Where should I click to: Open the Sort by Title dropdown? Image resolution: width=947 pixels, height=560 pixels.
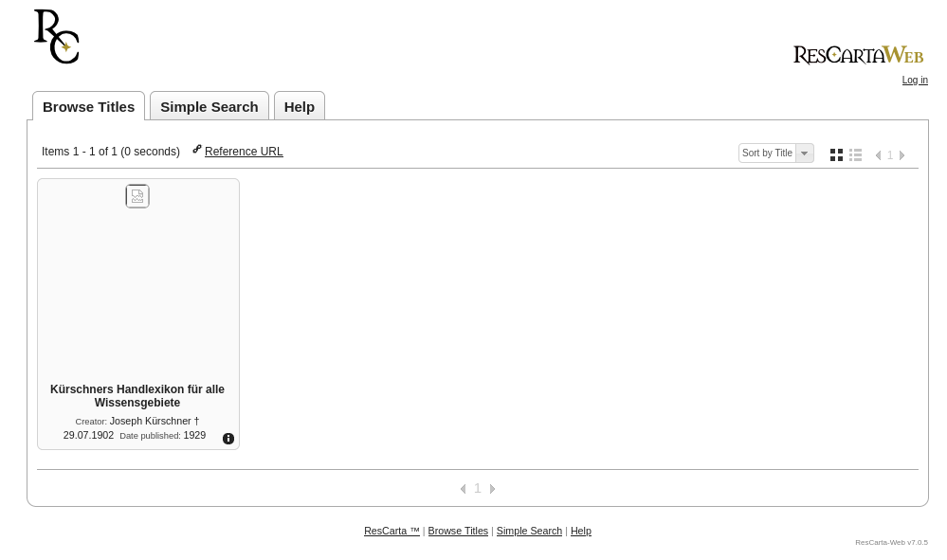click(775, 154)
